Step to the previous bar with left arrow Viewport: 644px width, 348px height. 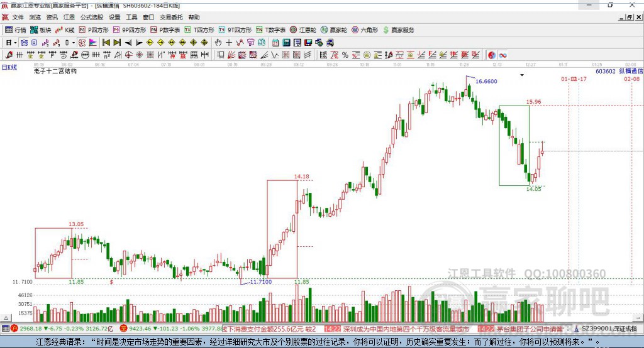(x=128, y=43)
